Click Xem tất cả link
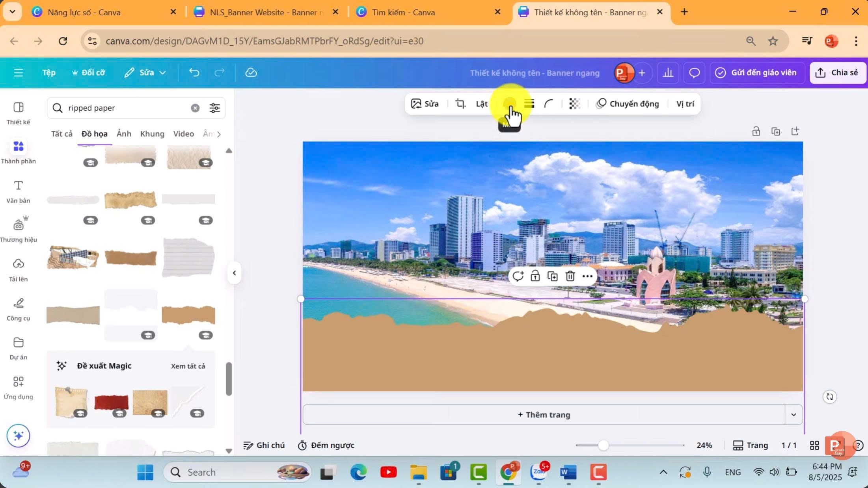 188,366
